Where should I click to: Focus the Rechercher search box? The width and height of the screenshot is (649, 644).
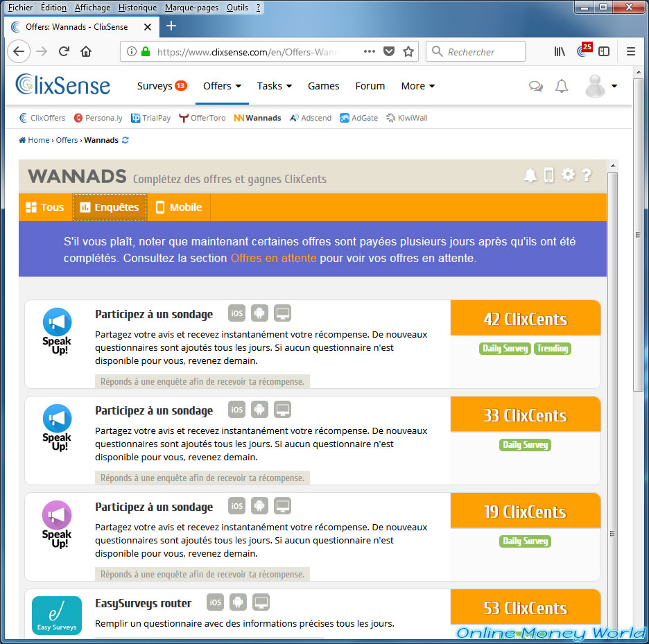point(476,51)
